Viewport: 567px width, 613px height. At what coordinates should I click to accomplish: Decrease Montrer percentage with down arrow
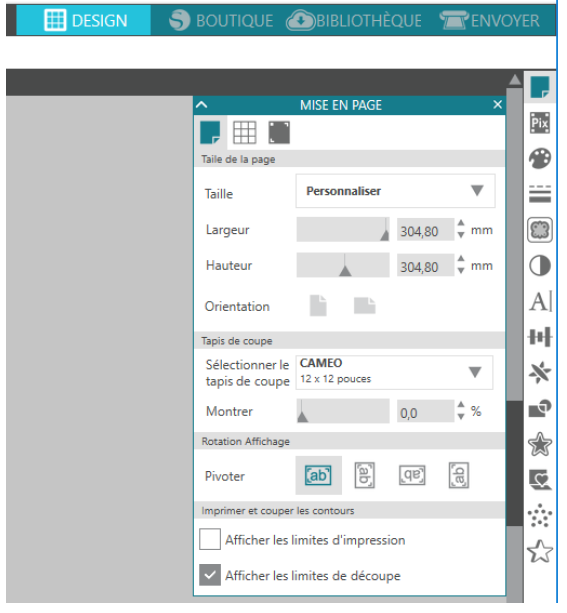click(x=461, y=417)
